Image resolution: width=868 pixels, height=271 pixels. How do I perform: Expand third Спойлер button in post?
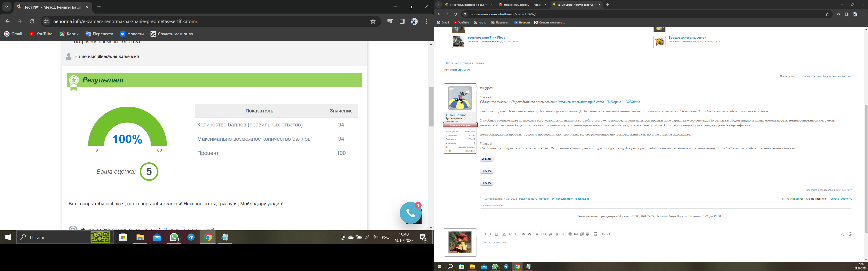[x=487, y=183]
